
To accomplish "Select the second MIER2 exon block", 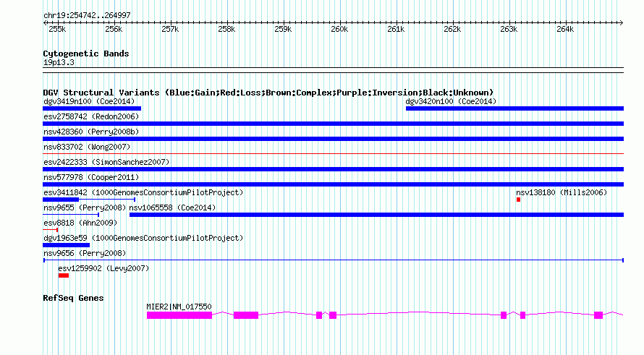I will (x=246, y=315).
